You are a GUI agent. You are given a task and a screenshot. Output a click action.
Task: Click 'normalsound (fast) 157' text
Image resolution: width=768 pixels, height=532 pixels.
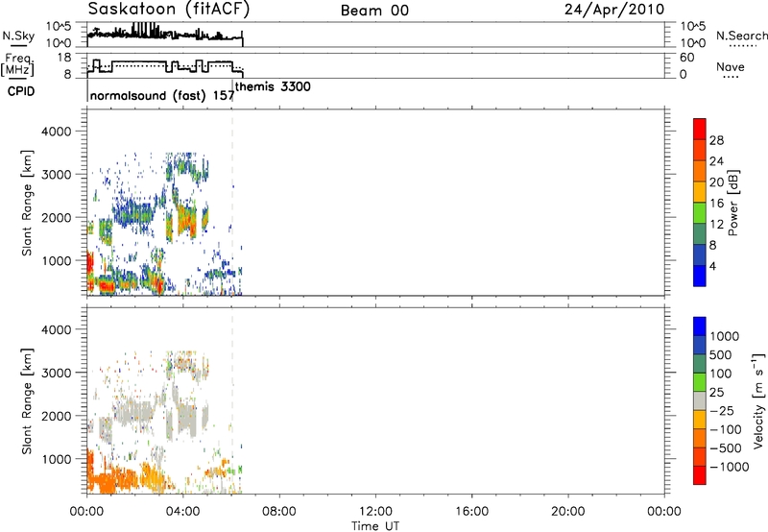coord(162,95)
